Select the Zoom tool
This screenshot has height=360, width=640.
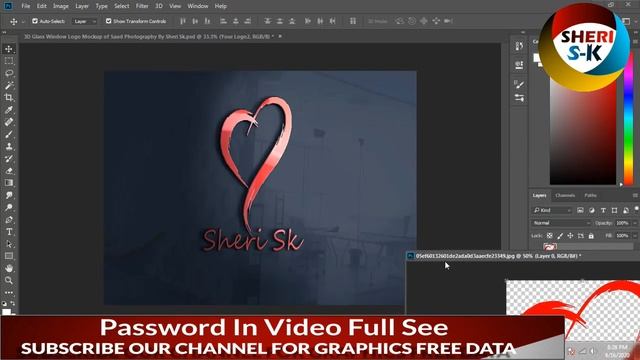pyautogui.click(x=9, y=280)
